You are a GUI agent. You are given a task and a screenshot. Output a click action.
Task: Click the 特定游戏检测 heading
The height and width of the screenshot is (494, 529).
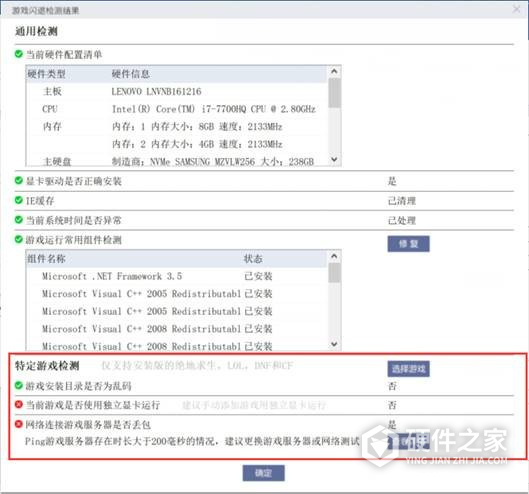(x=47, y=365)
